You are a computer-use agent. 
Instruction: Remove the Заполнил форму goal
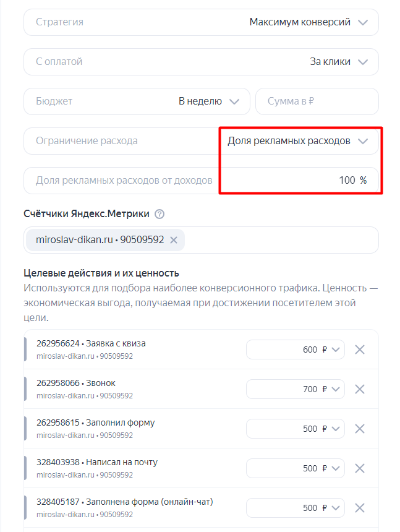pyautogui.click(x=360, y=429)
